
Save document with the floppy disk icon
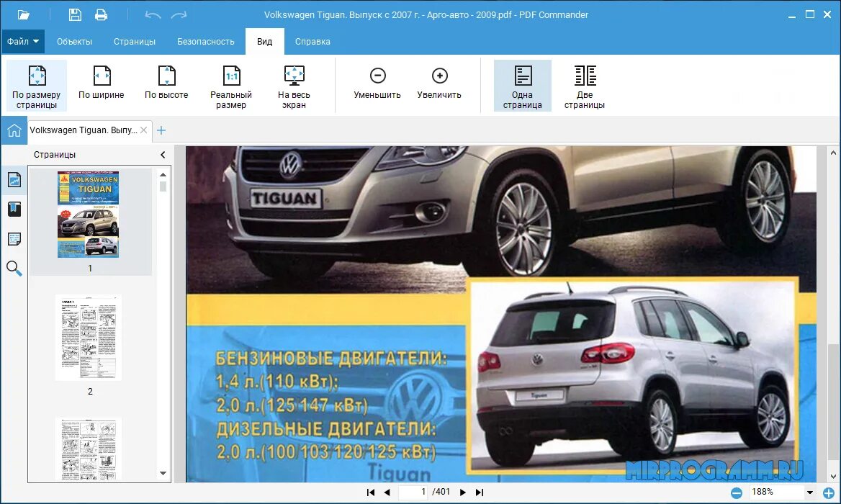coord(75,14)
